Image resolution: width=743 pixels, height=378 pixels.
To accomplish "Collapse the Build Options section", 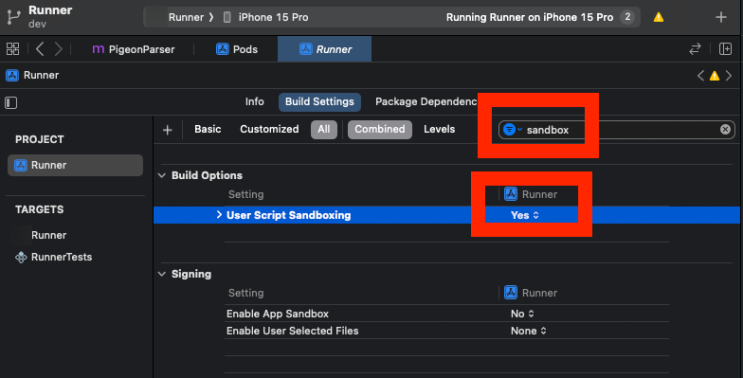I will pos(162,175).
